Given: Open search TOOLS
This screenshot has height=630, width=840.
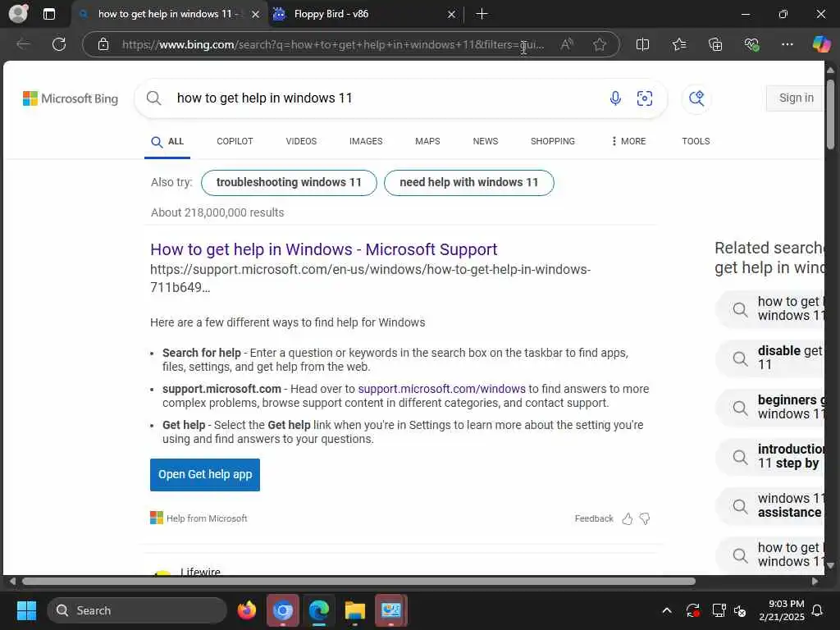Looking at the screenshot, I should pos(696,141).
